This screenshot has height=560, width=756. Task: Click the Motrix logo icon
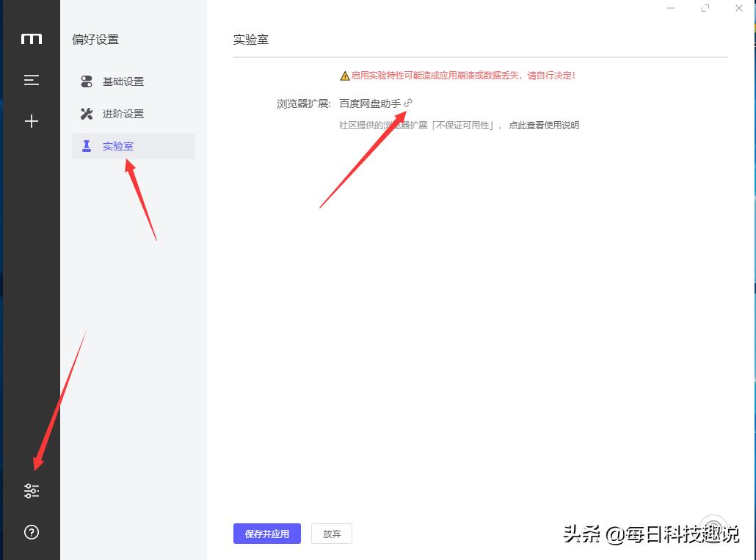tap(31, 39)
